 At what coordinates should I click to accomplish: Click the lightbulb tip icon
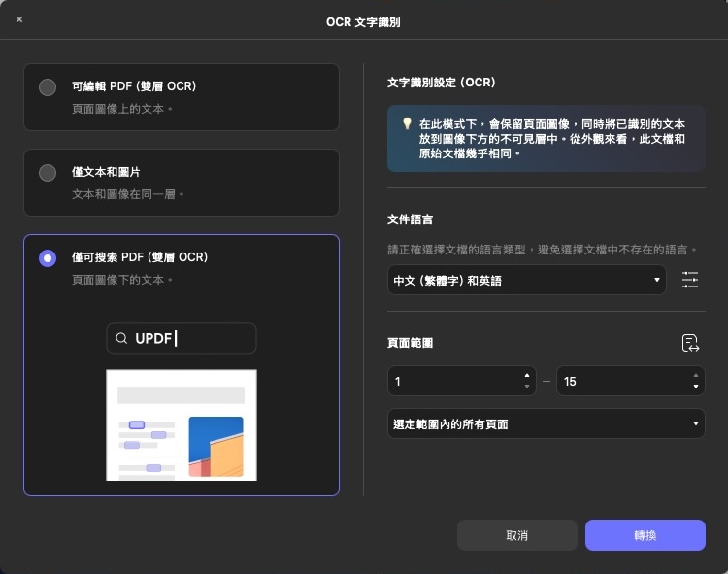(407, 123)
